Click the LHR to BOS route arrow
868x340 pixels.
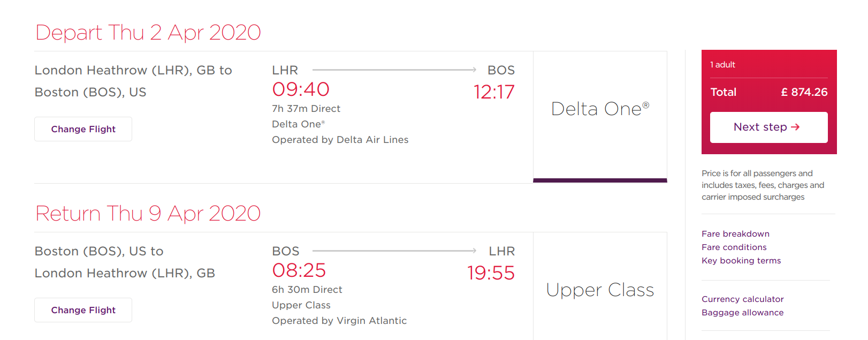(394, 70)
